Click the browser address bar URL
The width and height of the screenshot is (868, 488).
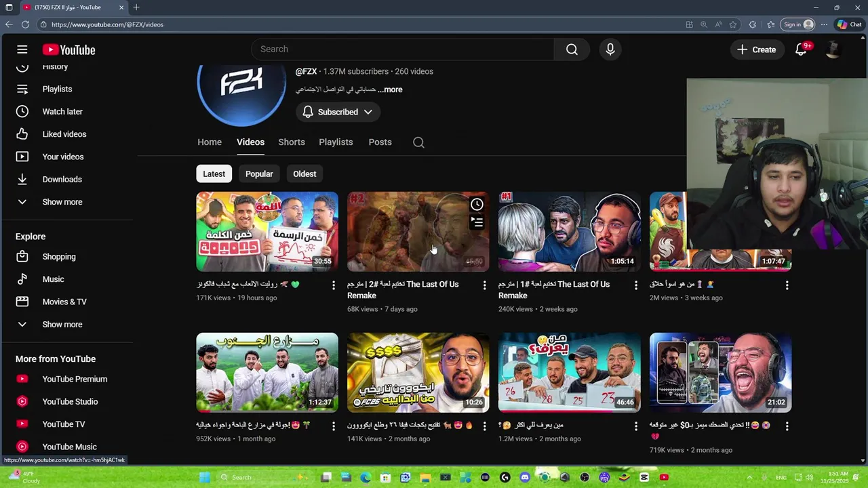click(107, 24)
